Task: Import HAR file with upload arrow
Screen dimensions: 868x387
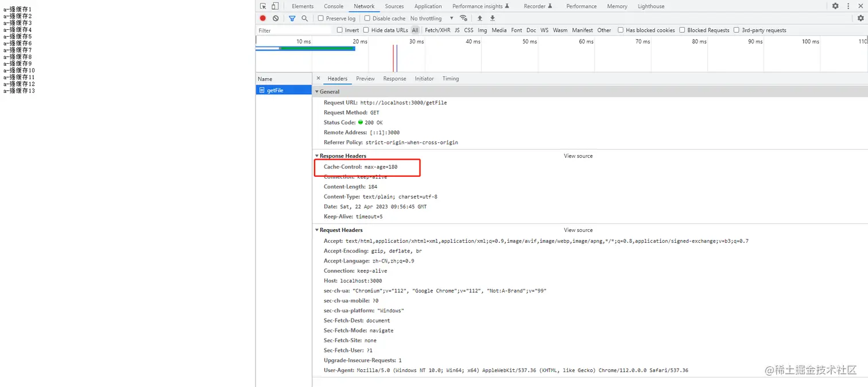Action: tap(480, 18)
